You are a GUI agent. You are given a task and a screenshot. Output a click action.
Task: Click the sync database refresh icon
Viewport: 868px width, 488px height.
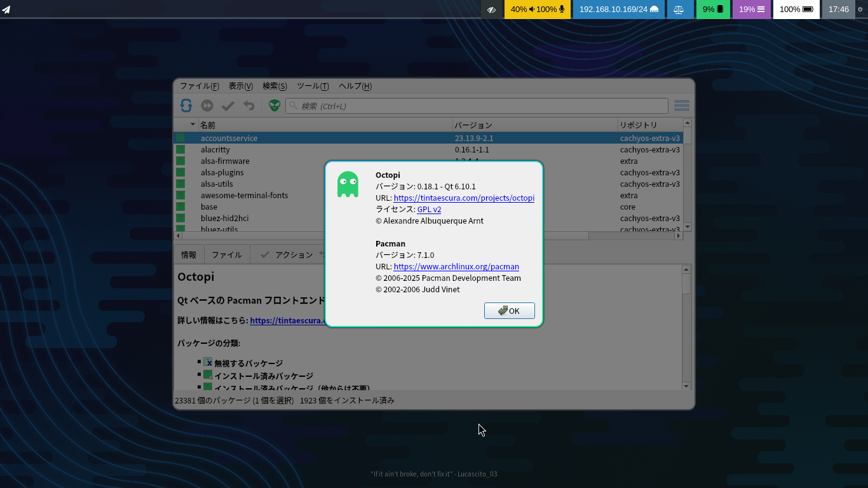(x=186, y=105)
